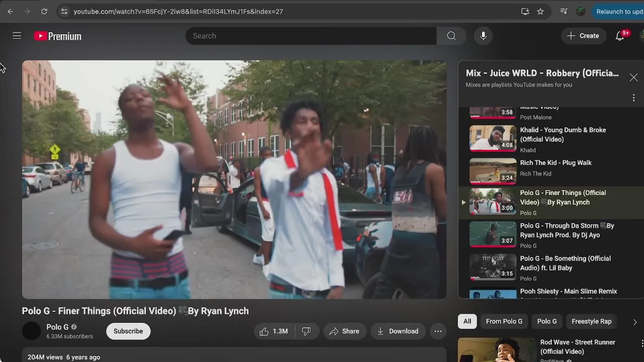This screenshot has width=644, height=362.
Task: Download the video
Action: coord(398,331)
